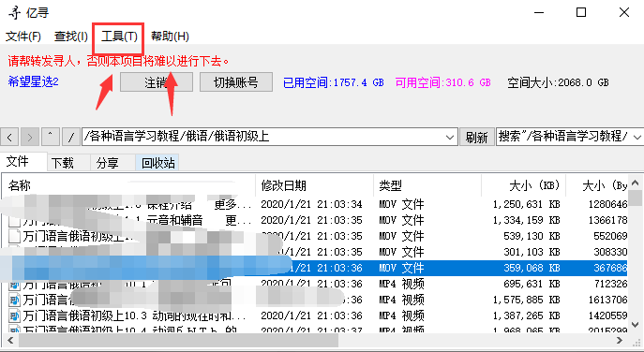Go to parent folder with caret button
The image size is (644, 352).
[50, 137]
